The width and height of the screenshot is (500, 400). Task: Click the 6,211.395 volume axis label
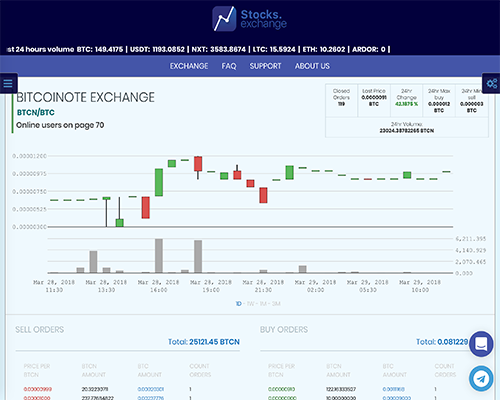coord(471,239)
